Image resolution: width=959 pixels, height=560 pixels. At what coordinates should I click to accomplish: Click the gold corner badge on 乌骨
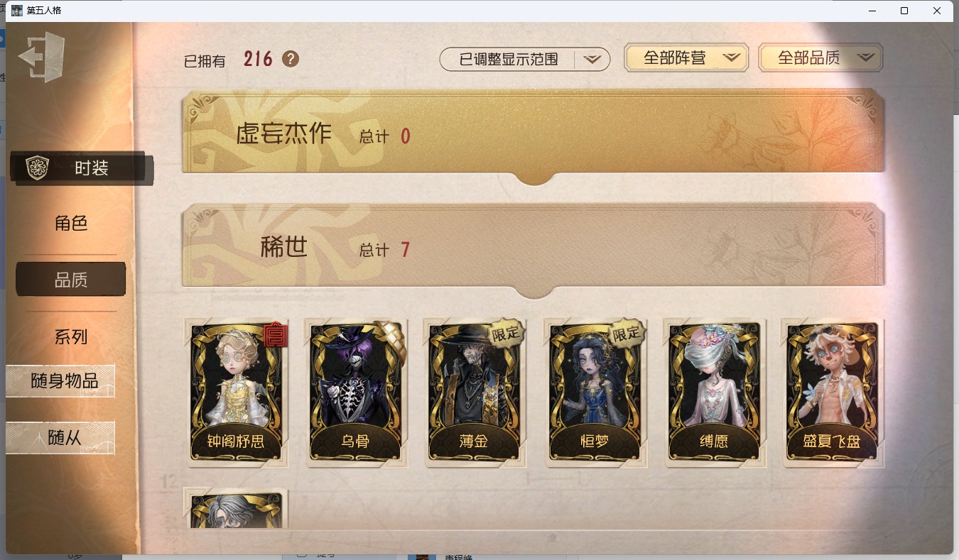coord(390,337)
